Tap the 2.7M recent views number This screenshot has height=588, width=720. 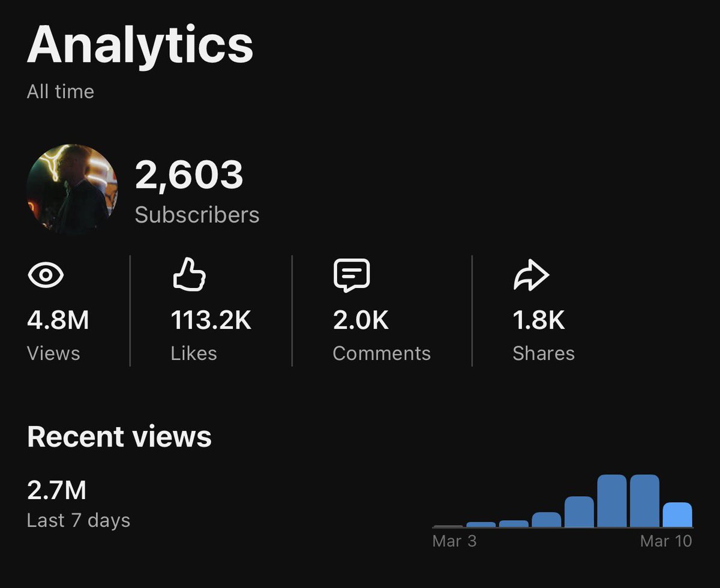click(x=56, y=491)
